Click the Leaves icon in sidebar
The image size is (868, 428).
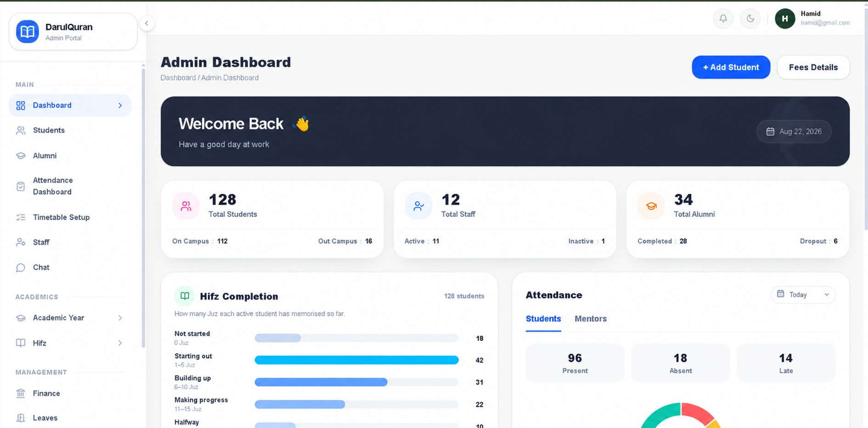[21, 418]
